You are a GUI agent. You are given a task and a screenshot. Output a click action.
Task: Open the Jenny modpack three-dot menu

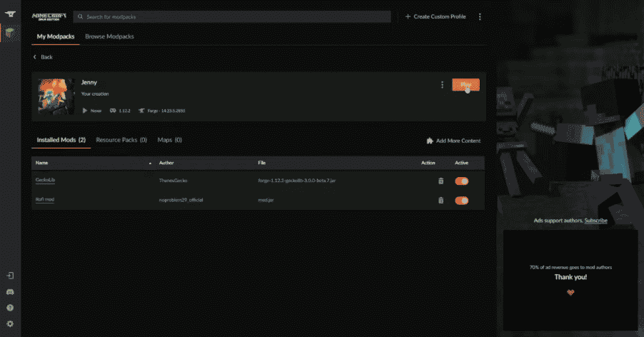(x=442, y=85)
